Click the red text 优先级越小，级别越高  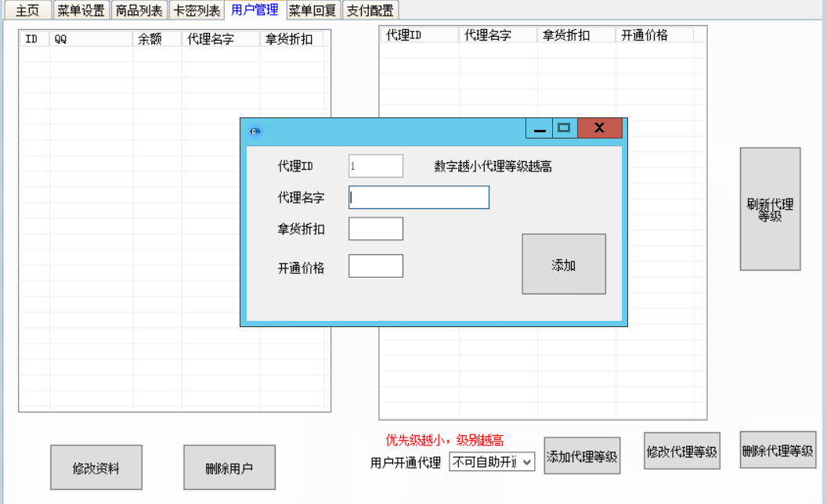point(444,440)
